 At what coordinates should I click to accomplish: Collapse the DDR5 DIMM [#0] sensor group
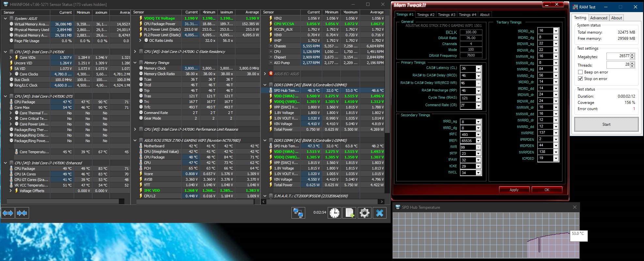[265, 85]
